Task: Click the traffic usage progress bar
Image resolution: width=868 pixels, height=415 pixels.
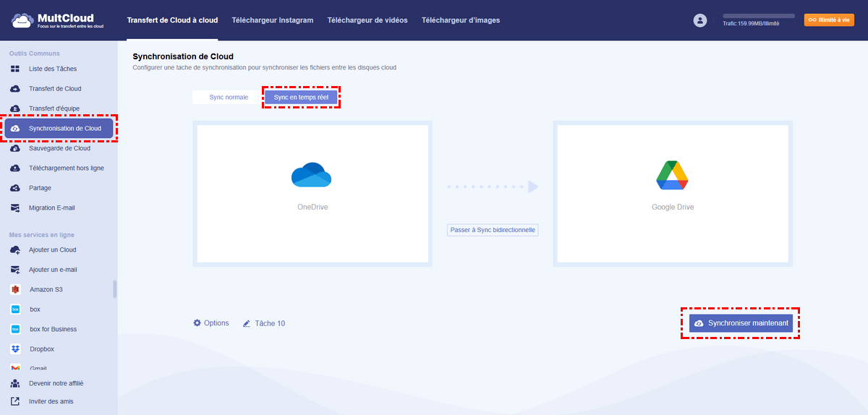Action: point(759,16)
